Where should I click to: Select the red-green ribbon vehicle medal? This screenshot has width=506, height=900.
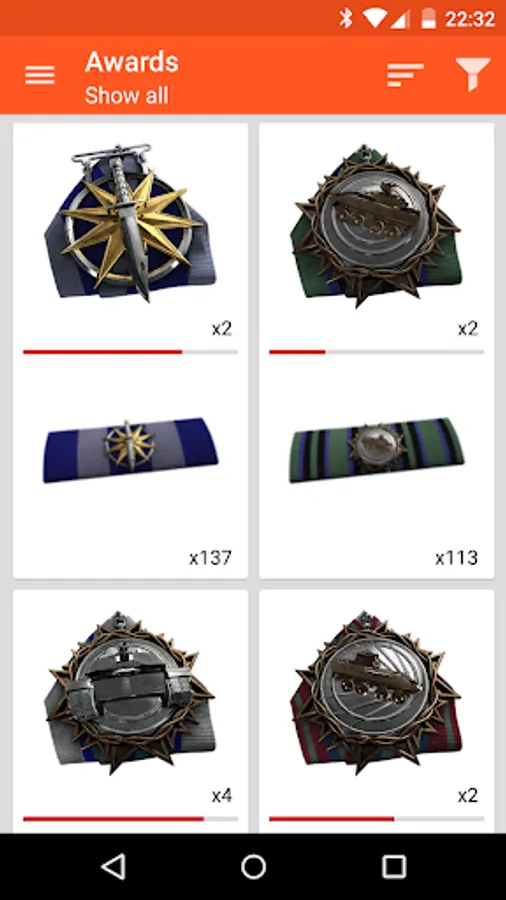coord(377,692)
